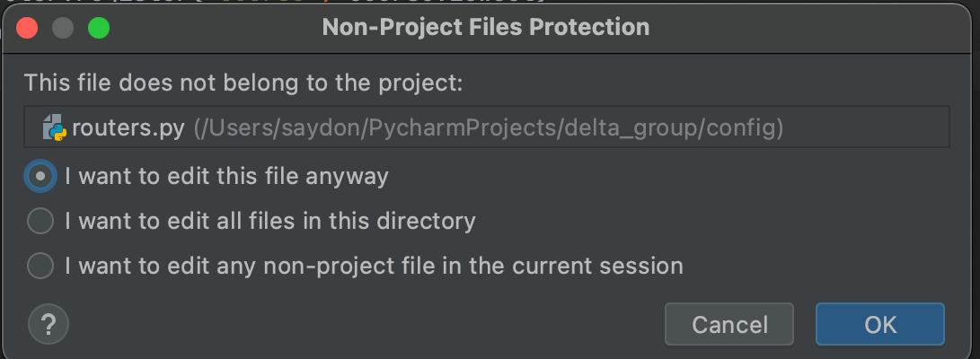Click the 'Non-Project Files Protection' title bar
The height and width of the screenshot is (359, 980).
tap(486, 28)
